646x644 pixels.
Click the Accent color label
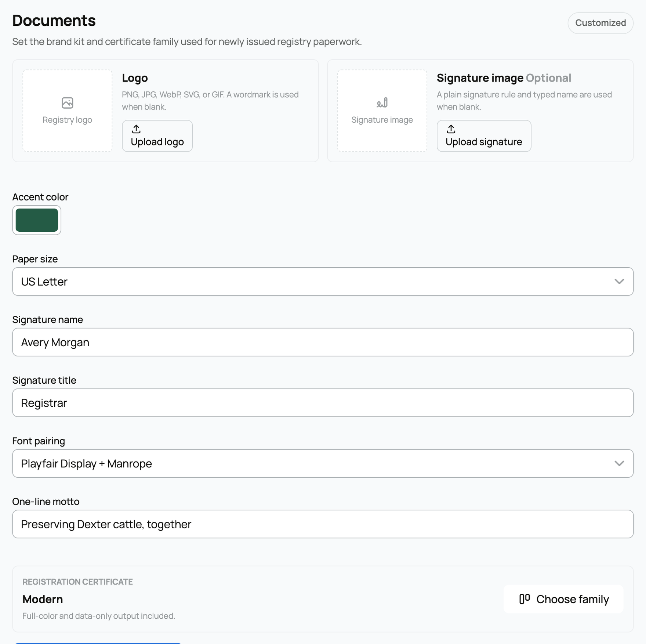tap(40, 197)
